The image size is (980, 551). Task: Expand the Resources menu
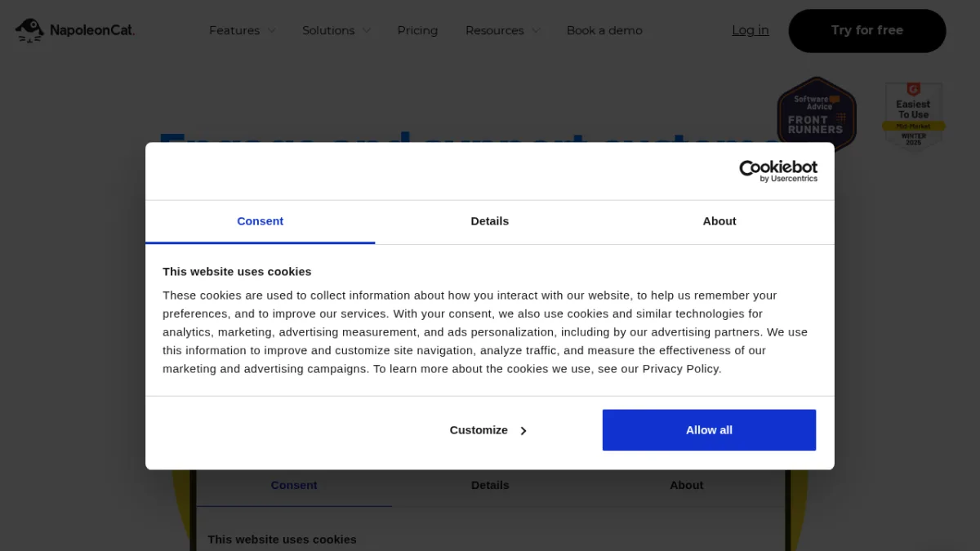pos(502,30)
